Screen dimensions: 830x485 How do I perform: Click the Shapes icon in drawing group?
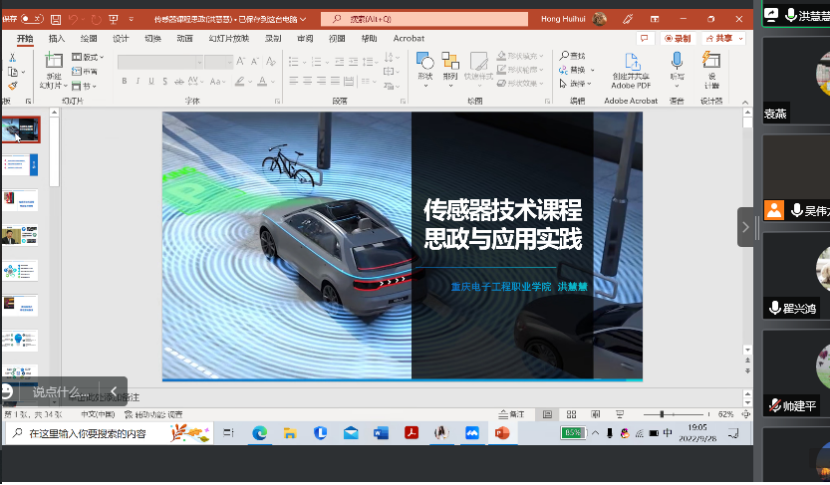424,64
